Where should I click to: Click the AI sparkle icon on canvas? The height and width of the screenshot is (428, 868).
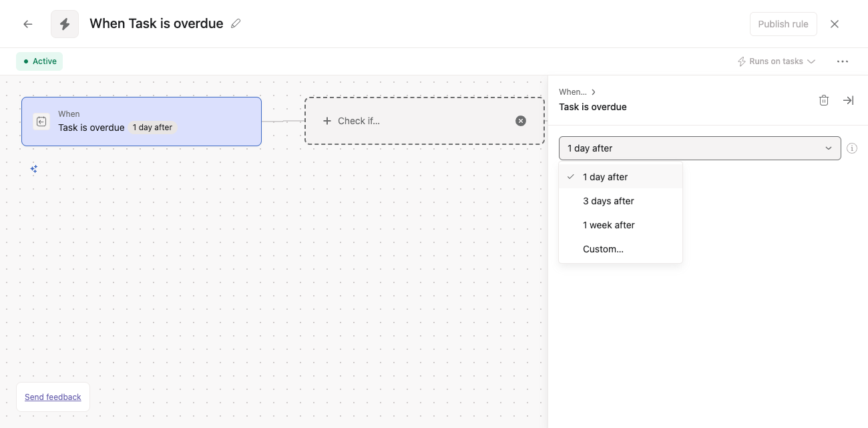[34, 169]
